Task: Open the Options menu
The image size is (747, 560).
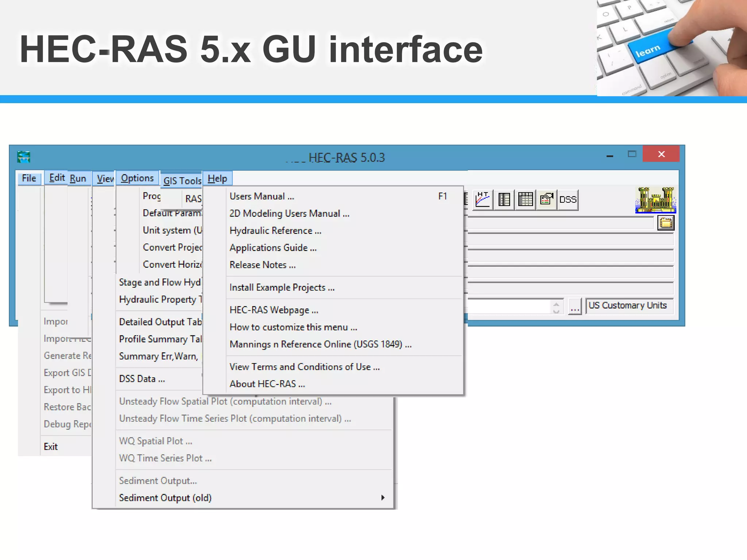Action: [x=137, y=178]
